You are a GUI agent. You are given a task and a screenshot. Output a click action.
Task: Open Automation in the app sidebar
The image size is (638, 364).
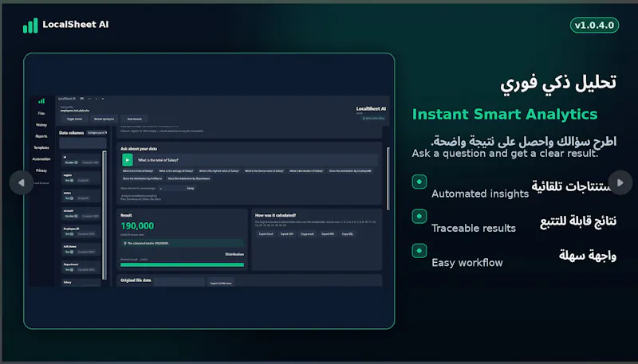(41, 159)
